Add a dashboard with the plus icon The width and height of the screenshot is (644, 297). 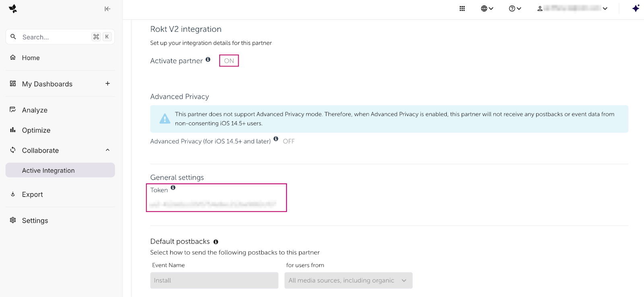click(x=107, y=84)
